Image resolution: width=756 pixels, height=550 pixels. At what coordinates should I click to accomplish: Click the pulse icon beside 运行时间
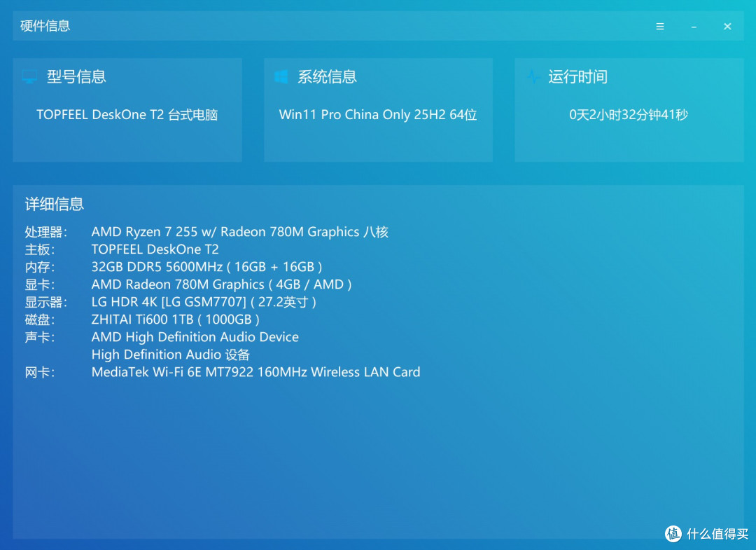[x=532, y=76]
